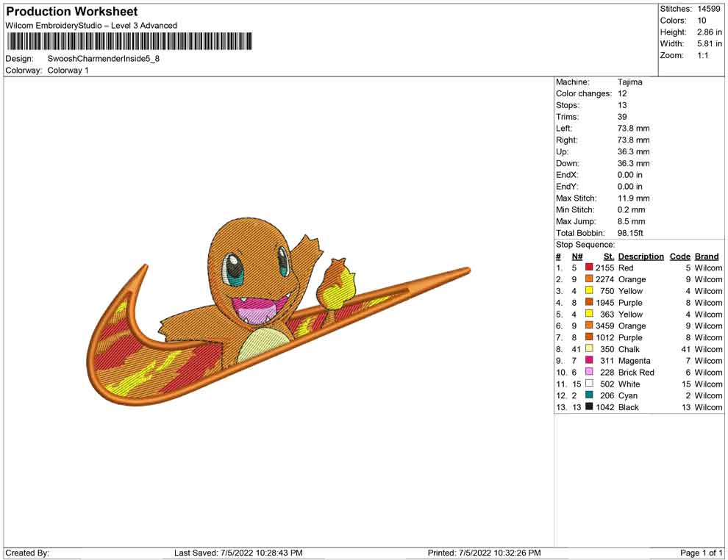Screen dimensions: 728x560
Task: Click the Max Jump value 8.5 mm
Action: (632, 221)
